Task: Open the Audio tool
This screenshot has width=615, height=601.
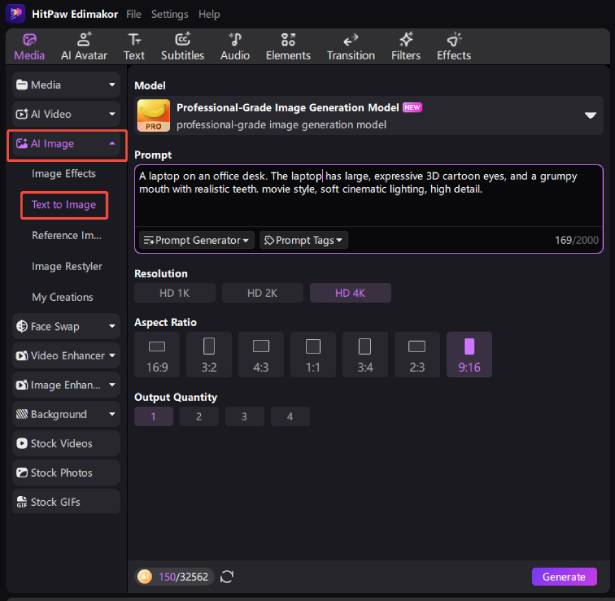Action: coord(235,47)
